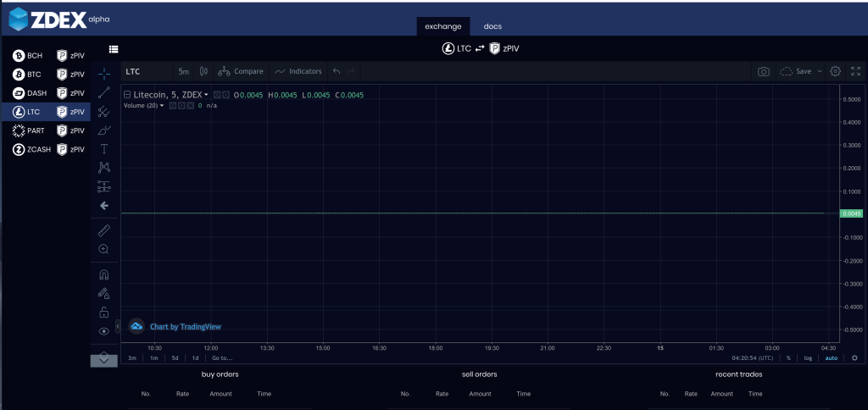Image resolution: width=868 pixels, height=410 pixels.
Task: Set chart range to 5d
Action: click(175, 358)
